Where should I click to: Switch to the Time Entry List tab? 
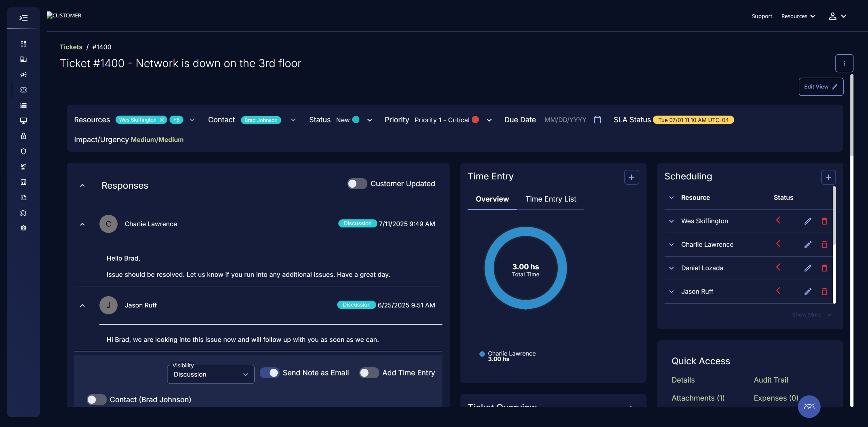pyautogui.click(x=550, y=199)
